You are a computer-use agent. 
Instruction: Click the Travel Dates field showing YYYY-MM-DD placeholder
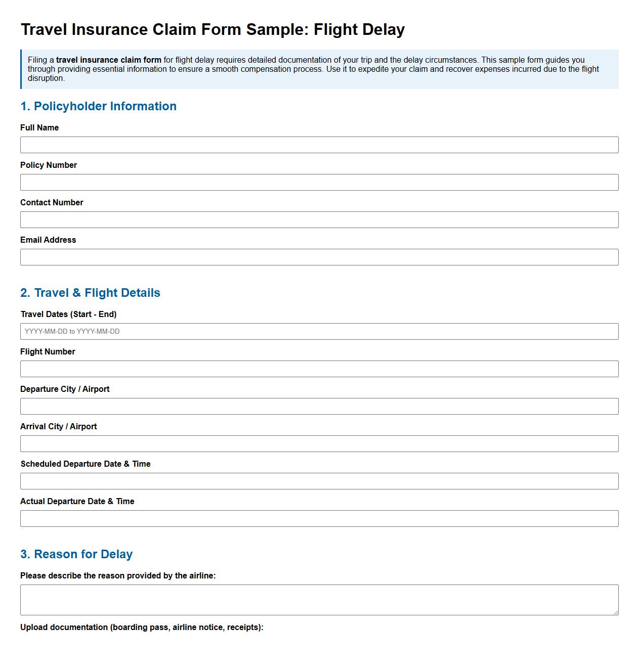click(319, 331)
